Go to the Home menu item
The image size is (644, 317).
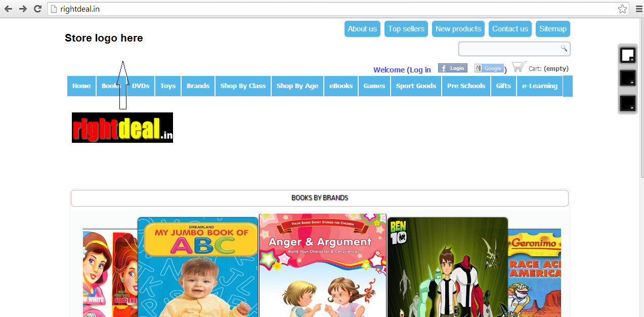[x=81, y=86]
